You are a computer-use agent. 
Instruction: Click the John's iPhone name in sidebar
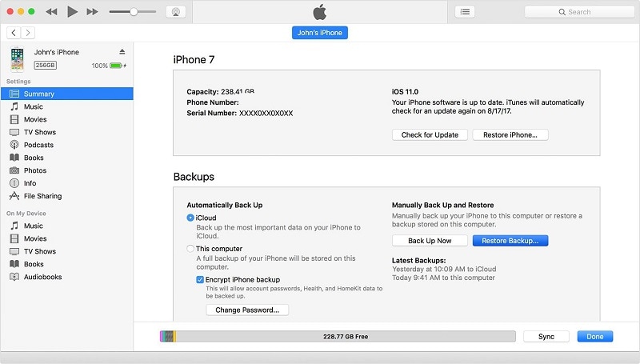pyautogui.click(x=56, y=52)
